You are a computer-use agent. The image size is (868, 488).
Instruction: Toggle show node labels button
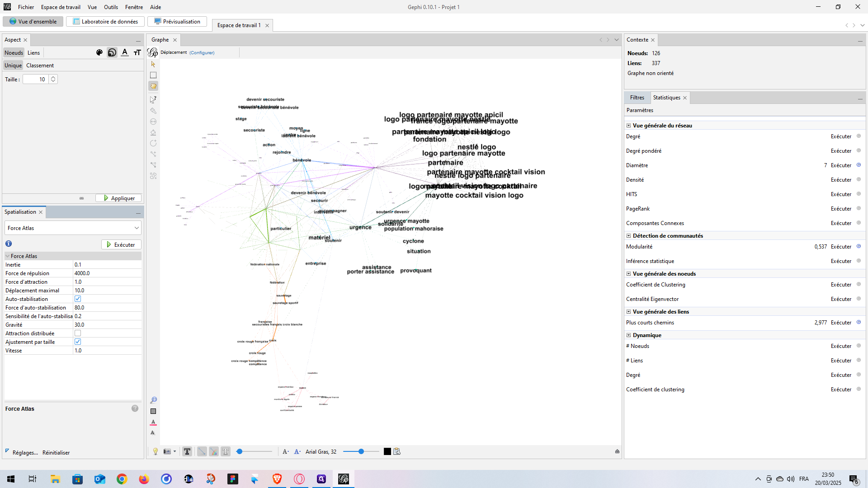click(187, 451)
